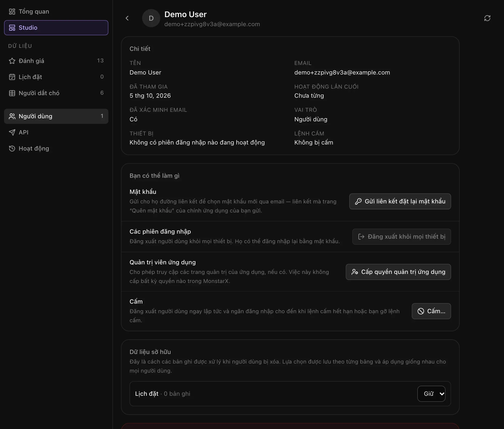
Task: Click the Không bị cấm ban status
Action: [313, 142]
